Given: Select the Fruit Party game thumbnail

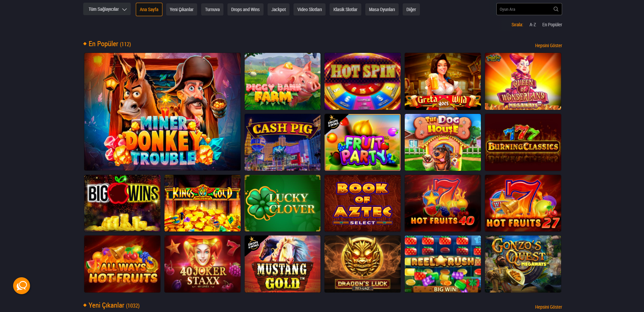Looking at the screenshot, I should (363, 142).
